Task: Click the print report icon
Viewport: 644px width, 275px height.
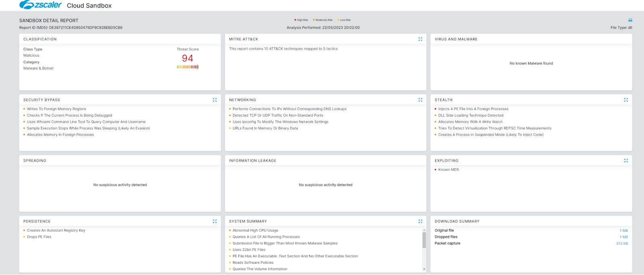Action: [x=630, y=20]
